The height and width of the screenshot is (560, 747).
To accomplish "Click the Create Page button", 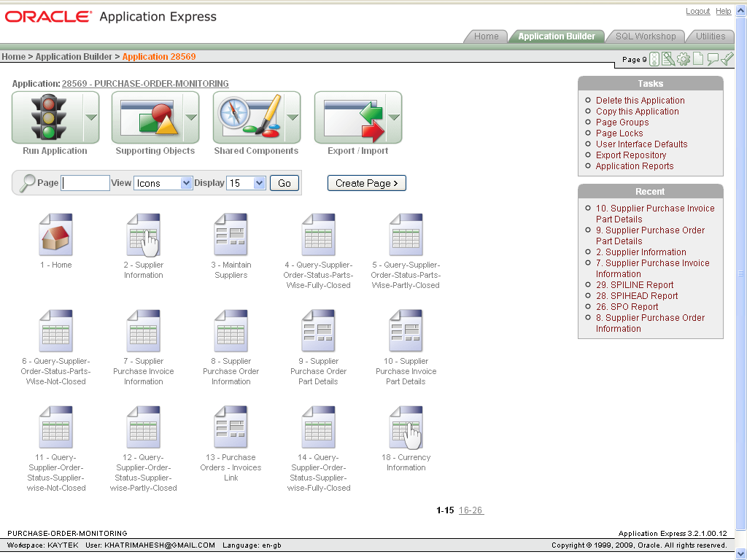I will (x=366, y=183).
